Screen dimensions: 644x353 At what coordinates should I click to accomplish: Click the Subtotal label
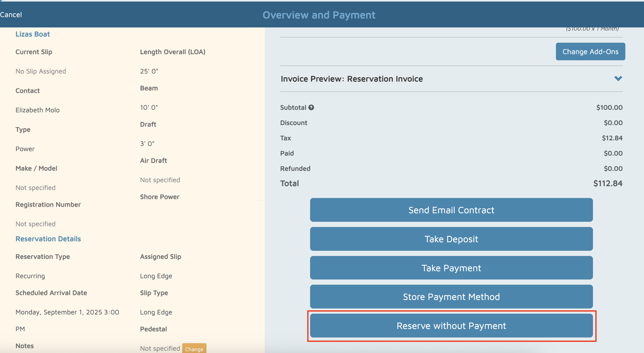293,107
